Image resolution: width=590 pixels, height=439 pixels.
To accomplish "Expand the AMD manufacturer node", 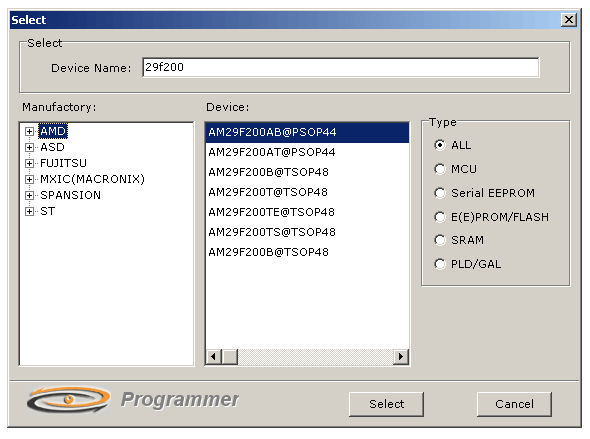I will 29,131.
